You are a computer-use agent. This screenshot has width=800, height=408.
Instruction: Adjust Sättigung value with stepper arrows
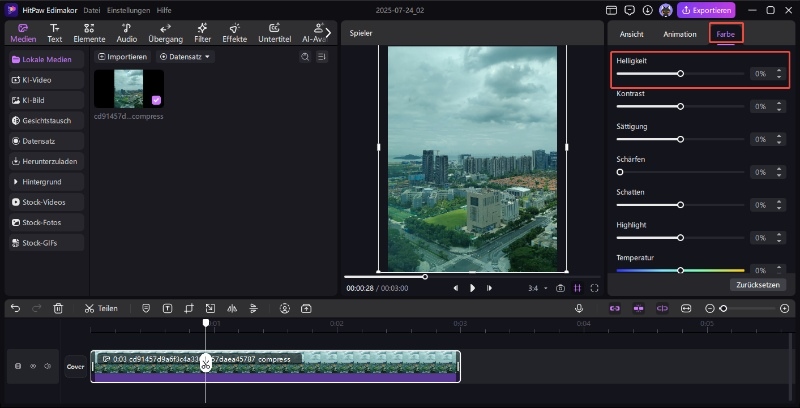point(779,139)
